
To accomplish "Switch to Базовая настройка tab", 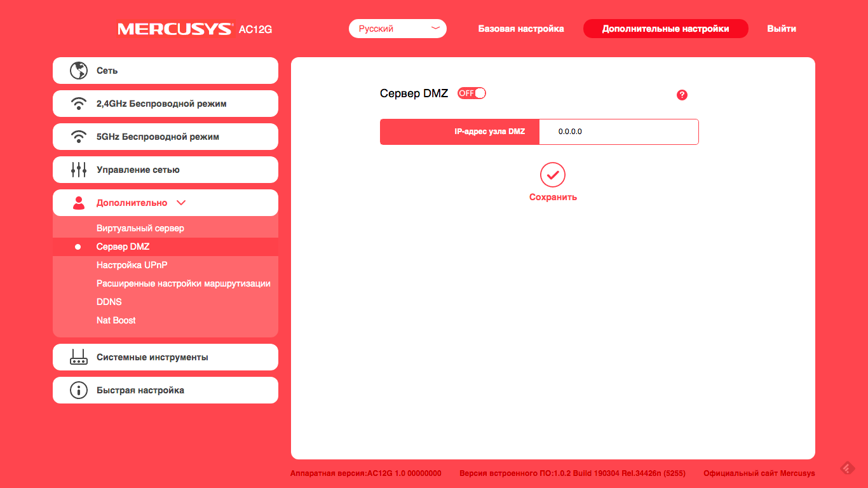I will 520,29.
